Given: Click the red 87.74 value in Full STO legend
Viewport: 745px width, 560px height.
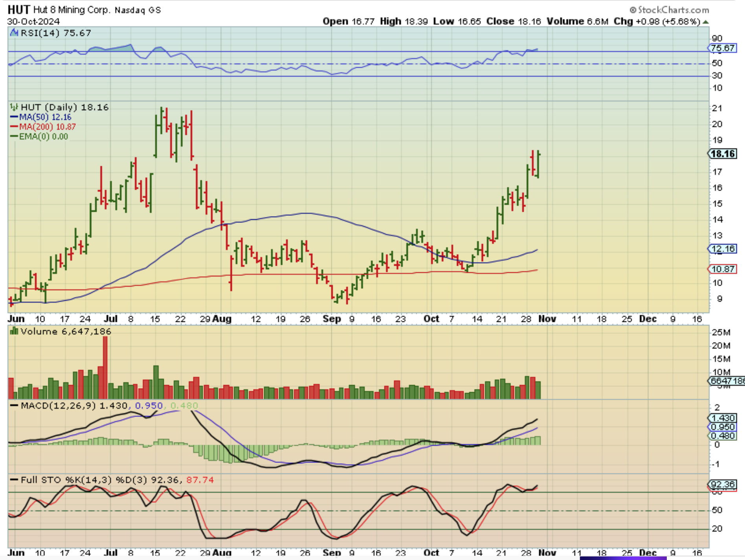Looking at the screenshot, I should point(200,480).
